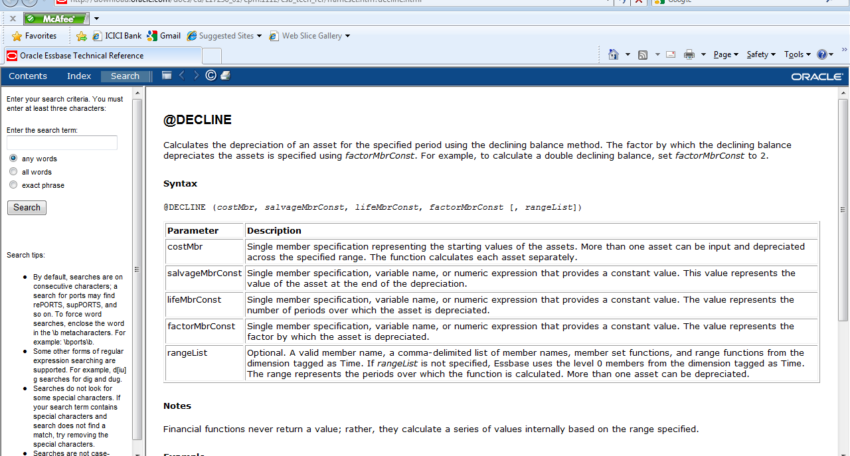Click the left pane vertical scrollbar

pyautogui.click(x=137, y=268)
